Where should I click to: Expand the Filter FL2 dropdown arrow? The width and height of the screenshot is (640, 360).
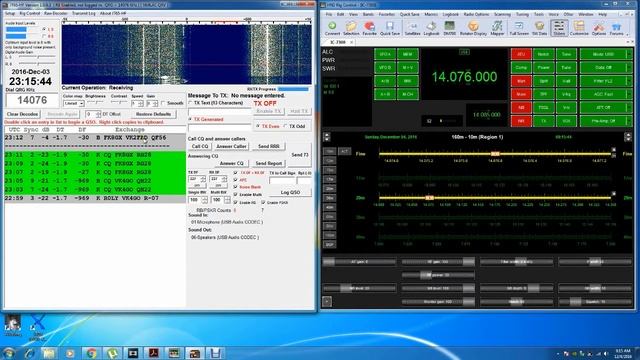tap(629, 81)
